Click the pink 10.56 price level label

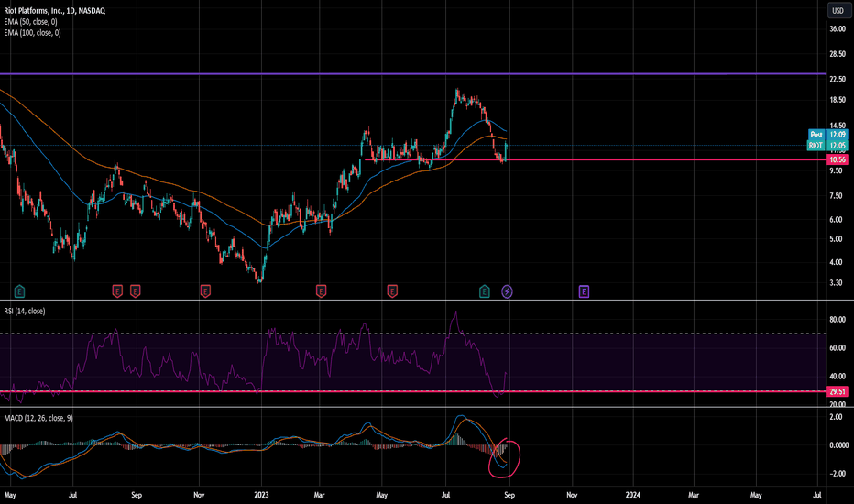[x=838, y=159]
